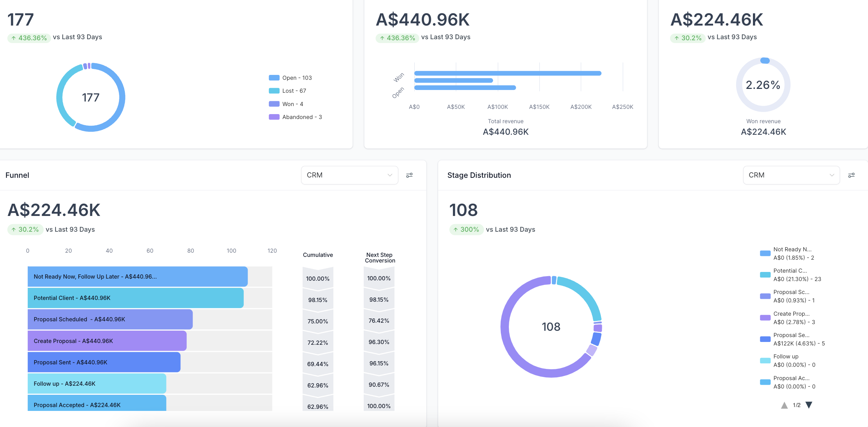
Task: Select the Not Ready Now, Follow Up Later funnel bar
Action: coord(137,276)
